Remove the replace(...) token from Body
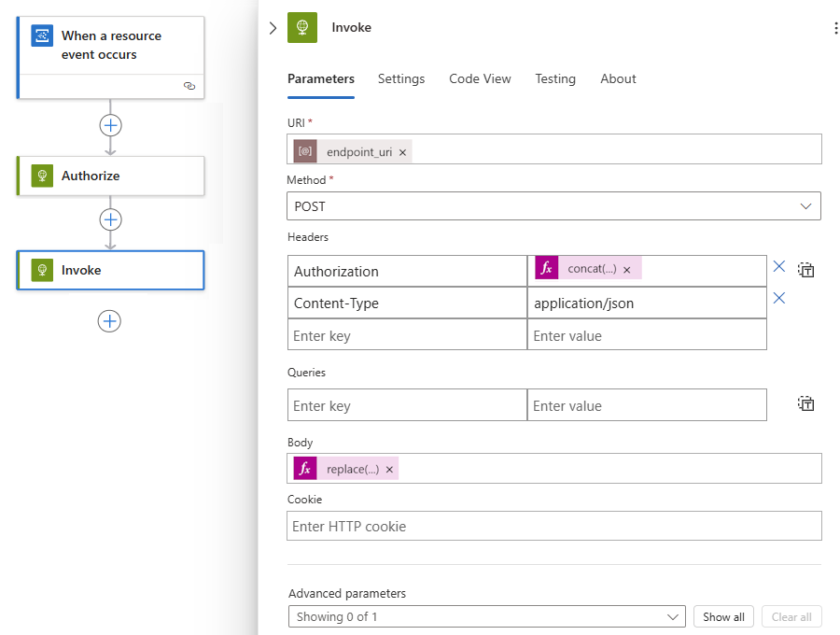This screenshot has height=635, width=840. [x=389, y=470]
